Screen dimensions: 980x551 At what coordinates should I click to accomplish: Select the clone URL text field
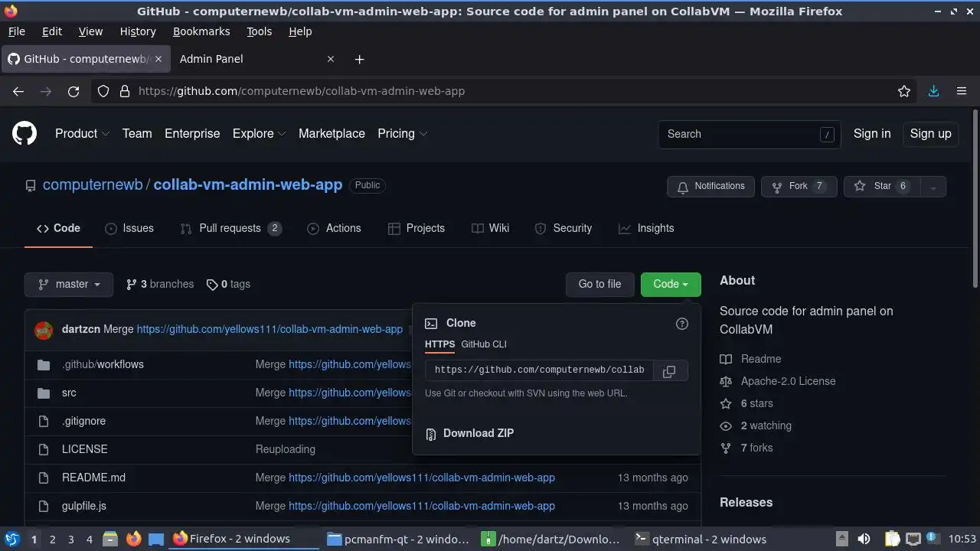pos(539,370)
